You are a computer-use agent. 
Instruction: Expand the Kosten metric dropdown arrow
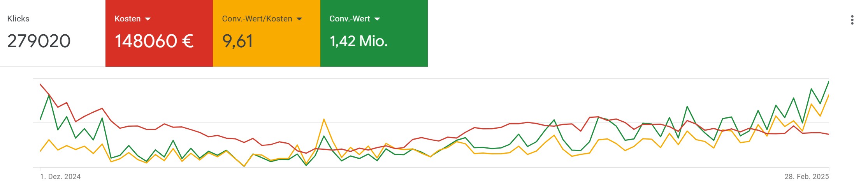pyautogui.click(x=148, y=19)
